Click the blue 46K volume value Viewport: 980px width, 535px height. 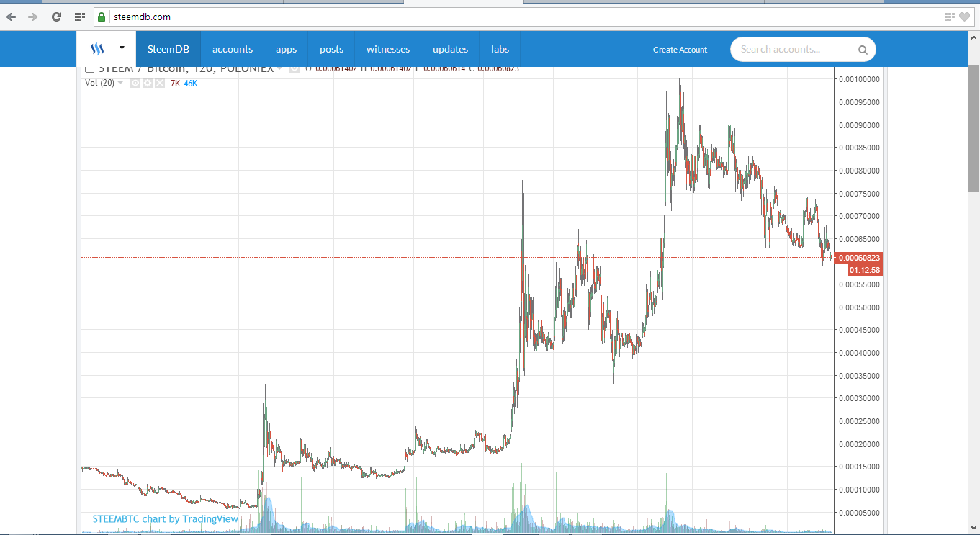click(x=191, y=84)
